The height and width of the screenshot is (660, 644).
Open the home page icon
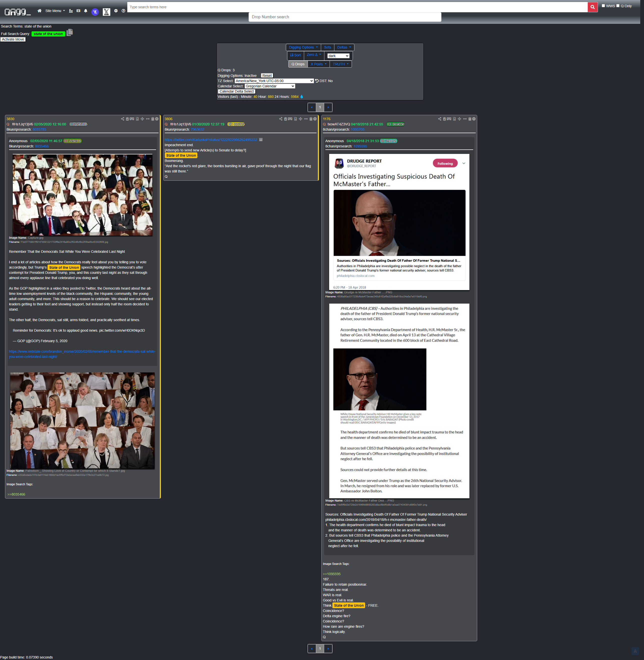(x=40, y=11)
